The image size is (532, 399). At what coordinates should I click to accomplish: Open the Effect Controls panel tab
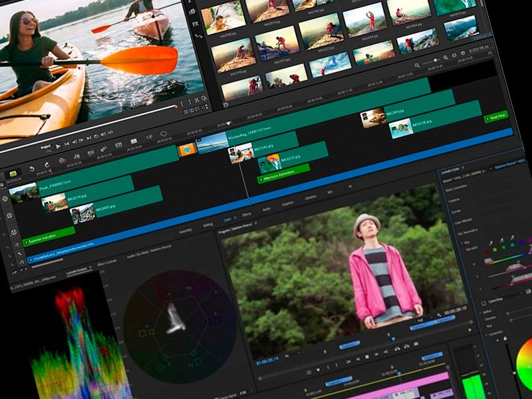[107, 263]
